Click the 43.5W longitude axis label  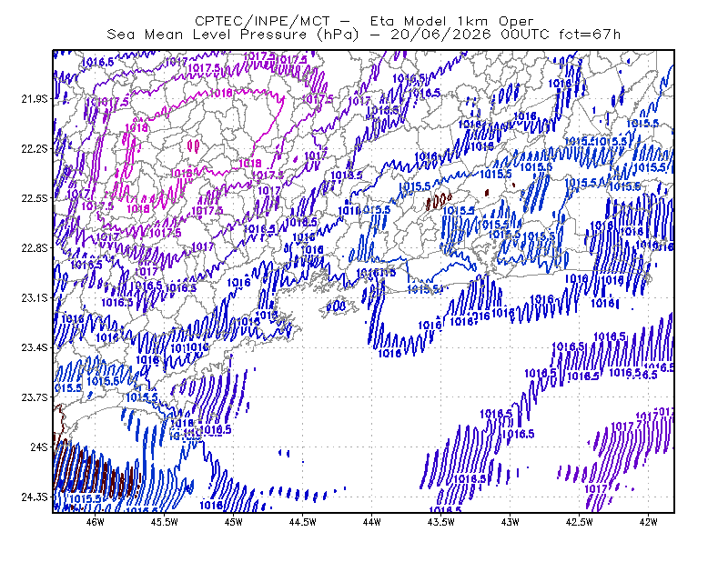441,522
